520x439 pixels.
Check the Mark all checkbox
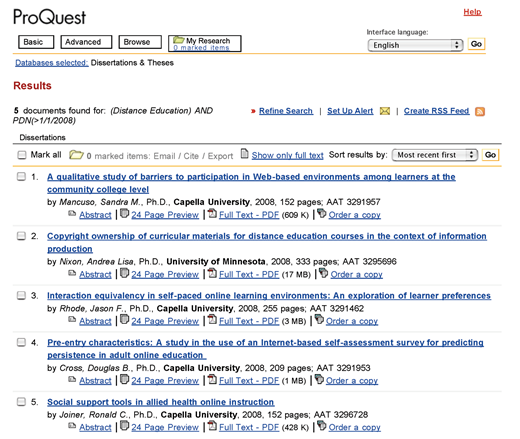point(22,155)
